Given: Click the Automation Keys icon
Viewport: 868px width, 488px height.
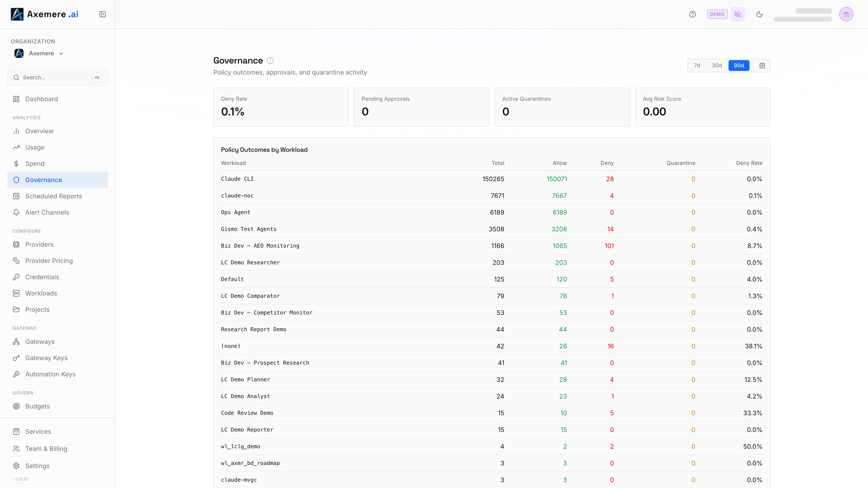Looking at the screenshot, I should [16, 374].
